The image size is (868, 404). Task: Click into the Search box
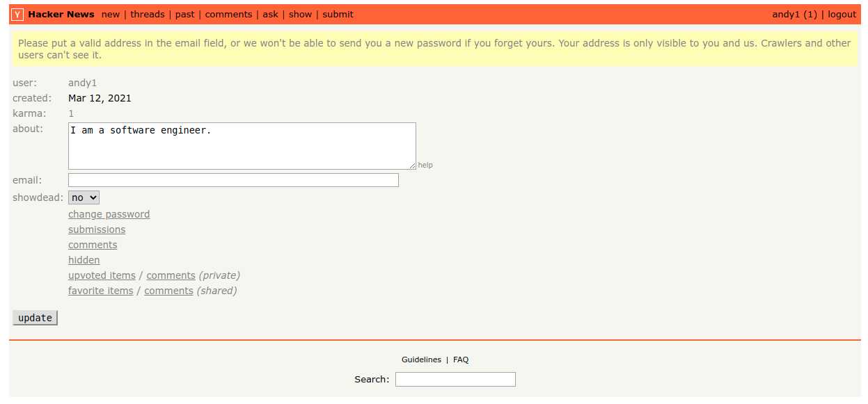(x=455, y=379)
